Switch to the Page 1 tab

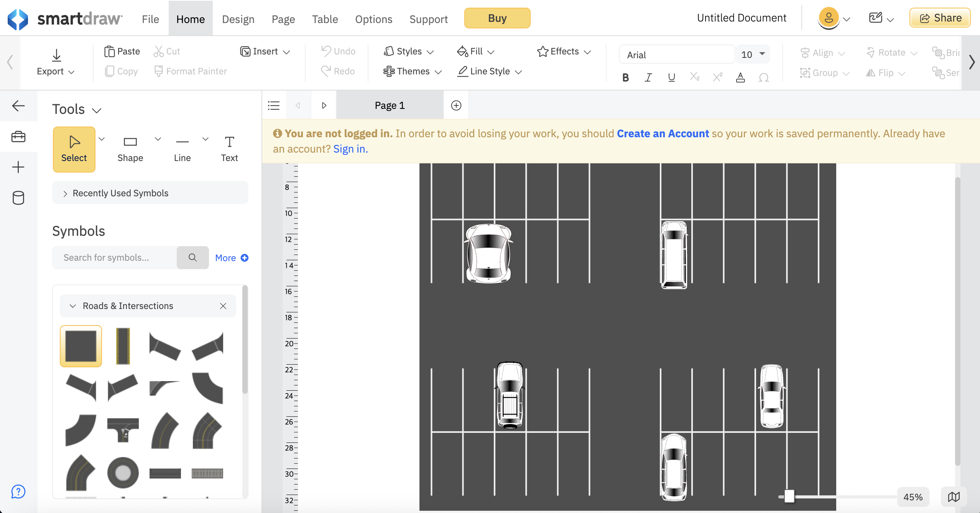390,105
